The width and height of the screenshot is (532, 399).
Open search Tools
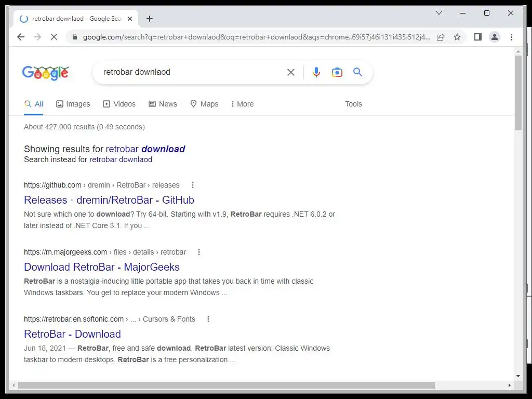353,104
